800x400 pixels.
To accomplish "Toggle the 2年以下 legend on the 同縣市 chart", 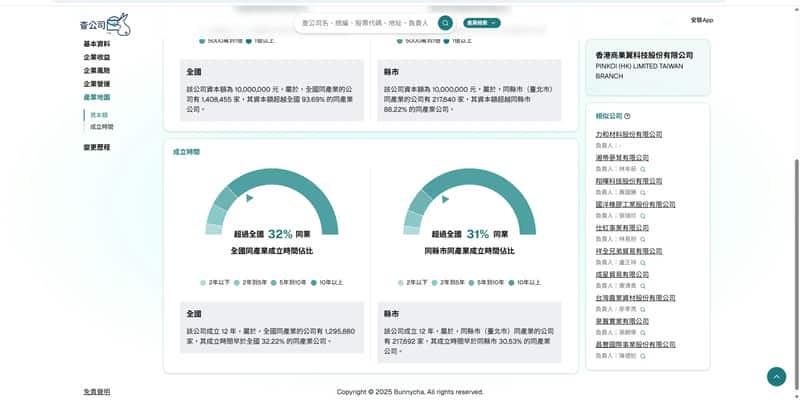I will point(411,283).
